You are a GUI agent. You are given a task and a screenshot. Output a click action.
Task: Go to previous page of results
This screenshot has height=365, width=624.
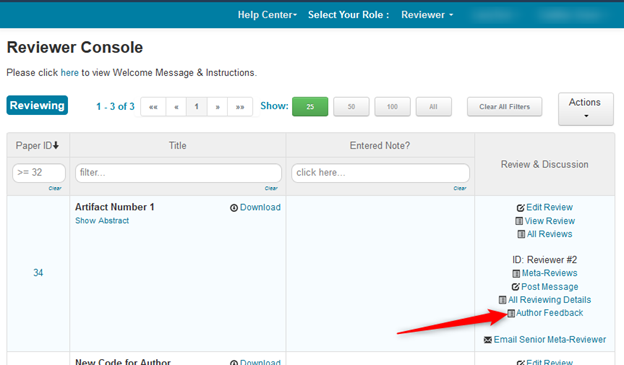[176, 107]
